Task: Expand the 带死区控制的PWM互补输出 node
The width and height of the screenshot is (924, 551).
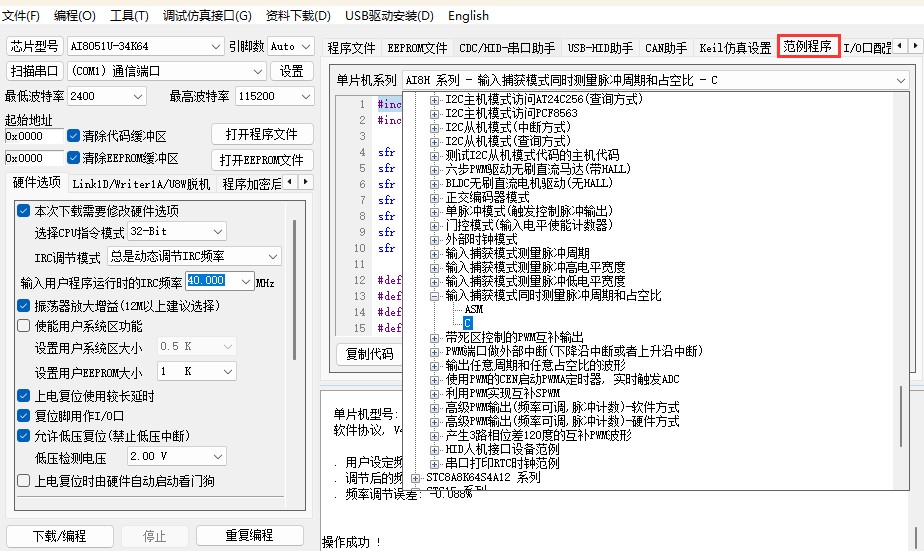Action: pyautogui.click(x=434, y=338)
